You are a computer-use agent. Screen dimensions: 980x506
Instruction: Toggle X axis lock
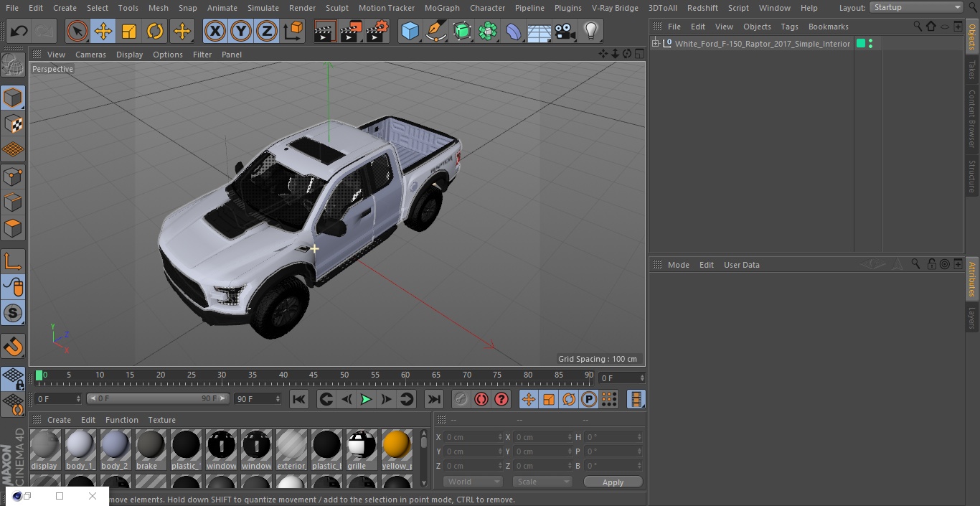(x=215, y=32)
